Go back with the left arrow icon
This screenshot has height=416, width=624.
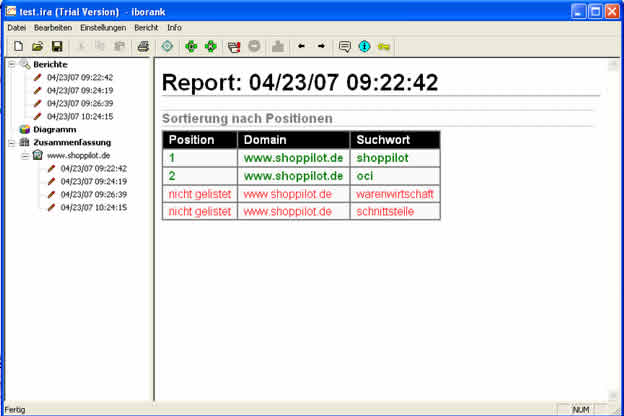(301, 47)
